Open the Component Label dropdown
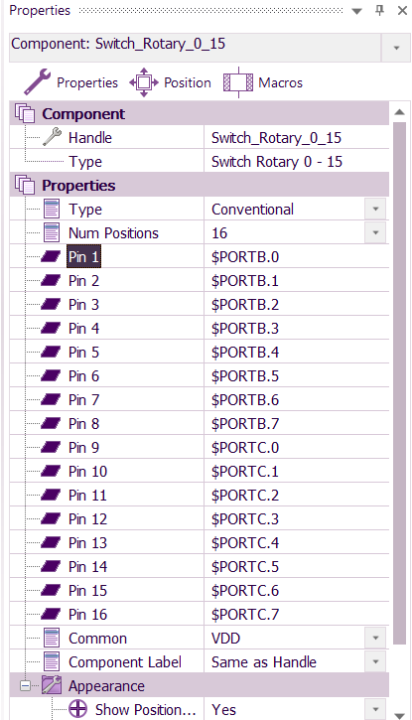412x720 pixels. tap(375, 662)
